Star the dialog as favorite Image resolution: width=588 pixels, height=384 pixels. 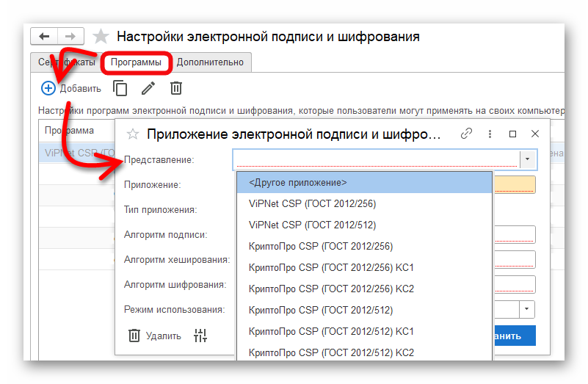pyautogui.click(x=132, y=134)
